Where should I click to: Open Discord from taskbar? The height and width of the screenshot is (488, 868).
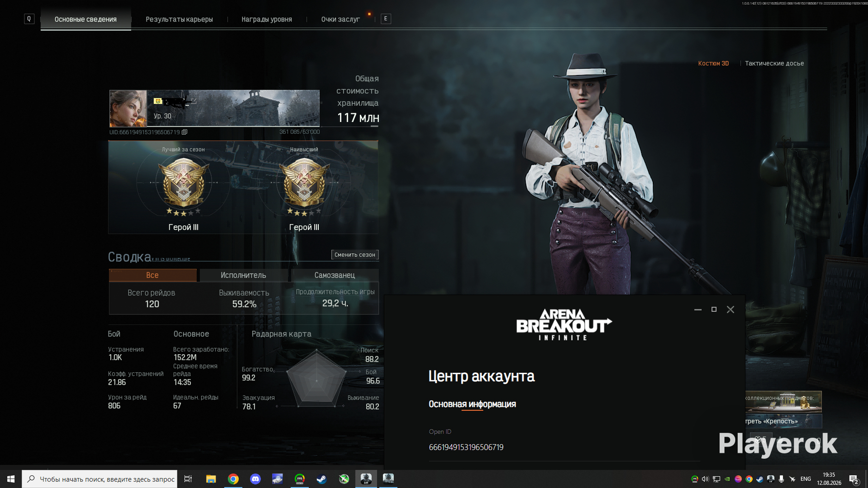pos(255,479)
